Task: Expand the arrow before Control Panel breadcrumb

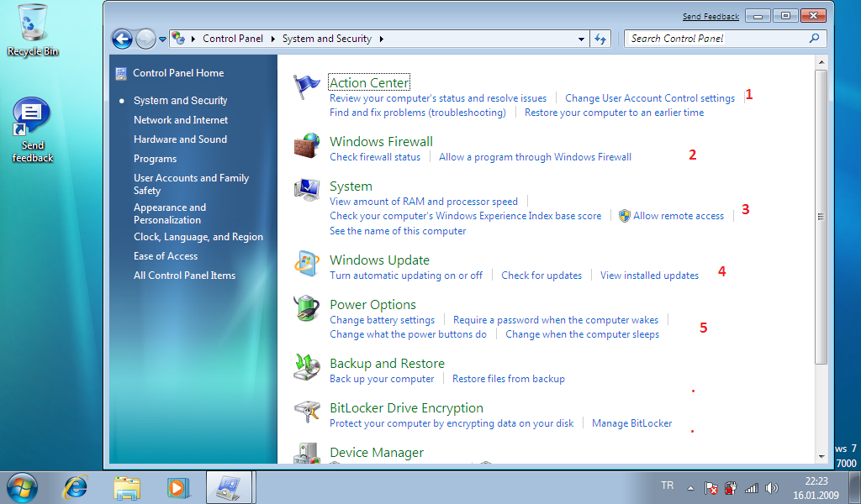Action: [x=193, y=39]
